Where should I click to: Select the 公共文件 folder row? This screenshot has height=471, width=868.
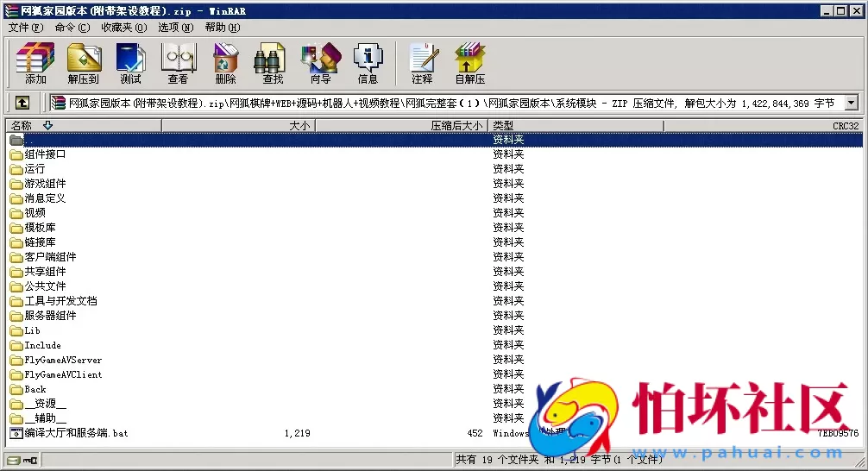(435, 286)
